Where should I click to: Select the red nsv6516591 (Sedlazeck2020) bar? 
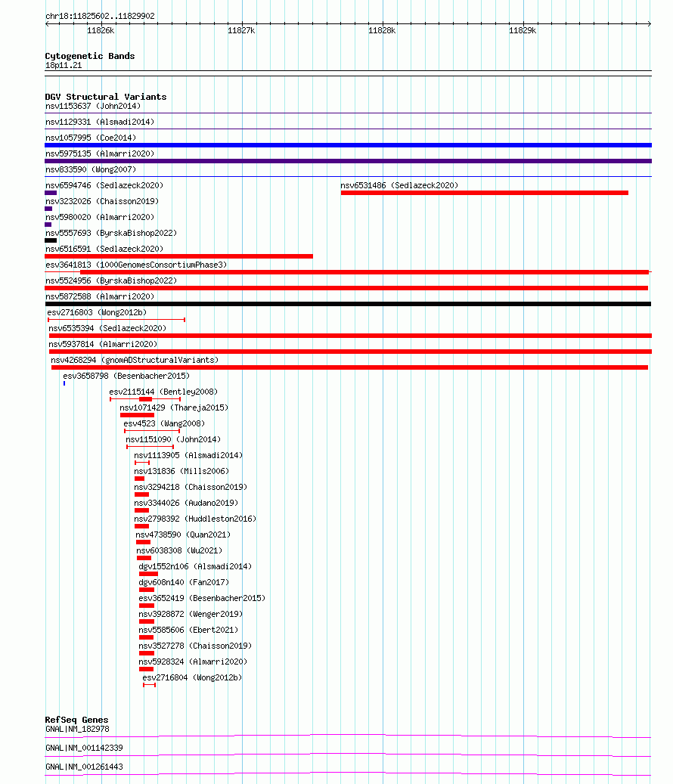(179, 256)
